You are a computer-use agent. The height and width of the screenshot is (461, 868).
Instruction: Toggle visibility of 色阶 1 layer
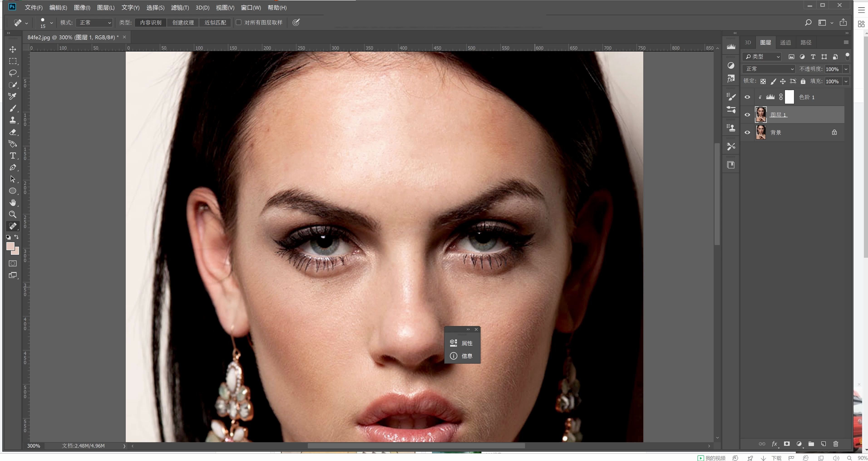pos(747,97)
